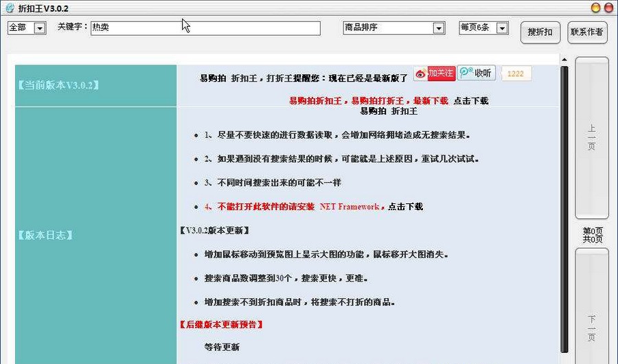Click the 关键字 label
Screen dimensions: 618x364
(x=73, y=27)
